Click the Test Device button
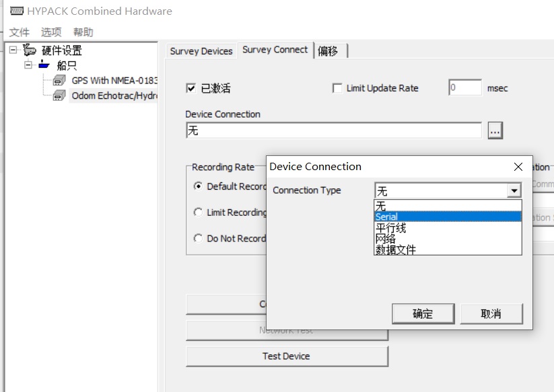The image size is (554, 392). point(287,356)
